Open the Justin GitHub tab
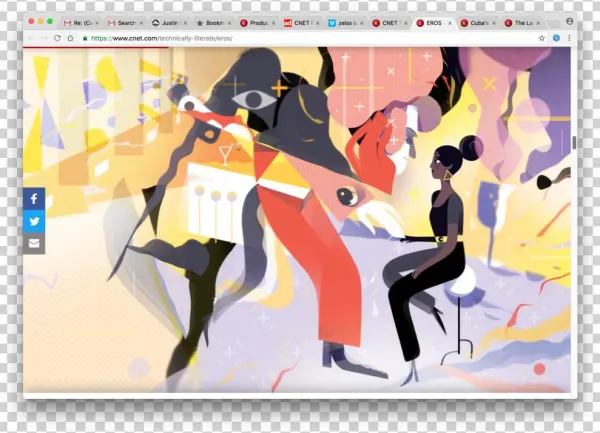Screen dimensions: 600x433 169,21
